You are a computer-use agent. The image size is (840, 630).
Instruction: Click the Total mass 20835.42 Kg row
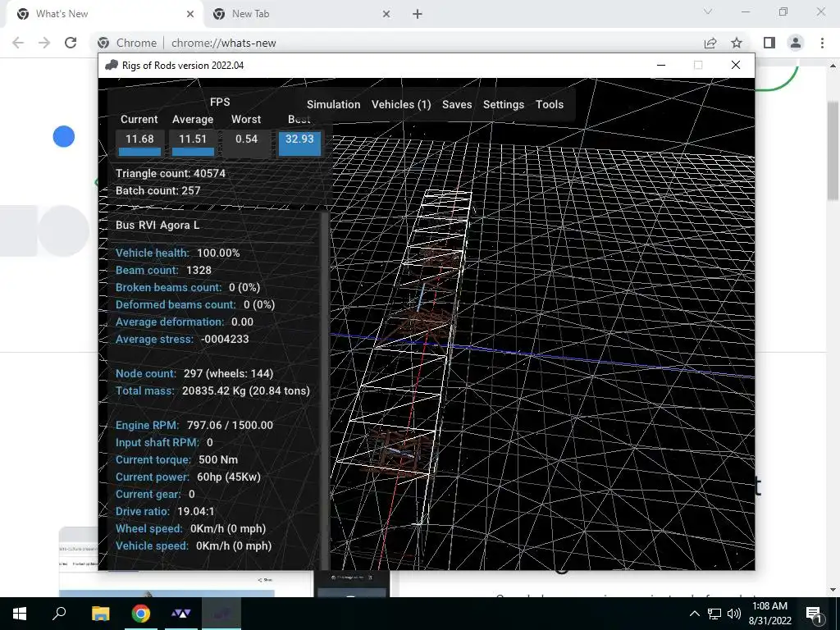[x=212, y=390]
